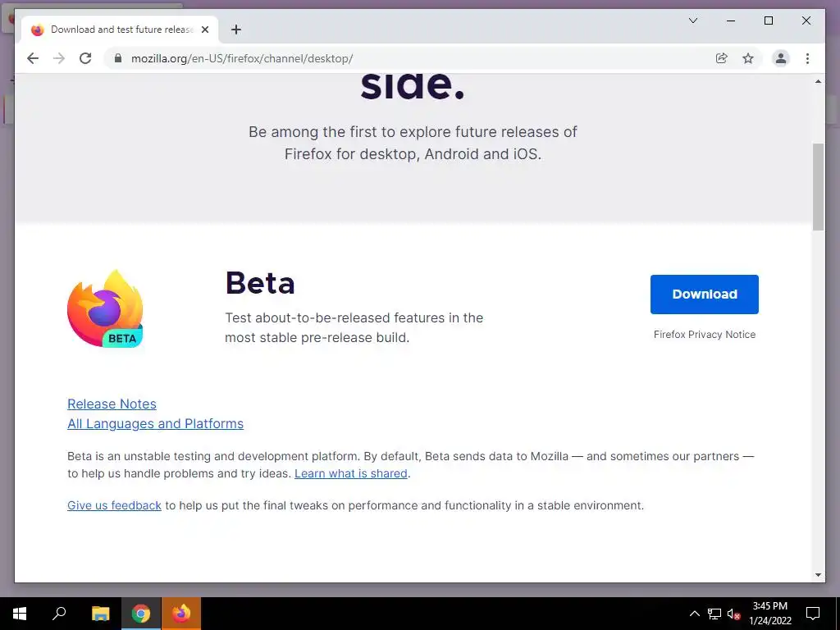
Task: Maximize the Chrome window
Action: (x=768, y=21)
